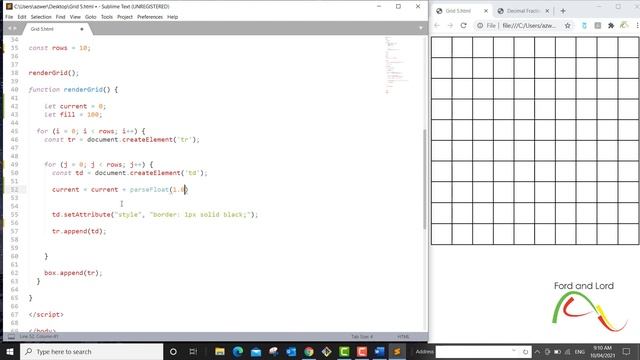The height and width of the screenshot is (360, 640).
Task: Open the Tools menu
Action: [107, 17]
